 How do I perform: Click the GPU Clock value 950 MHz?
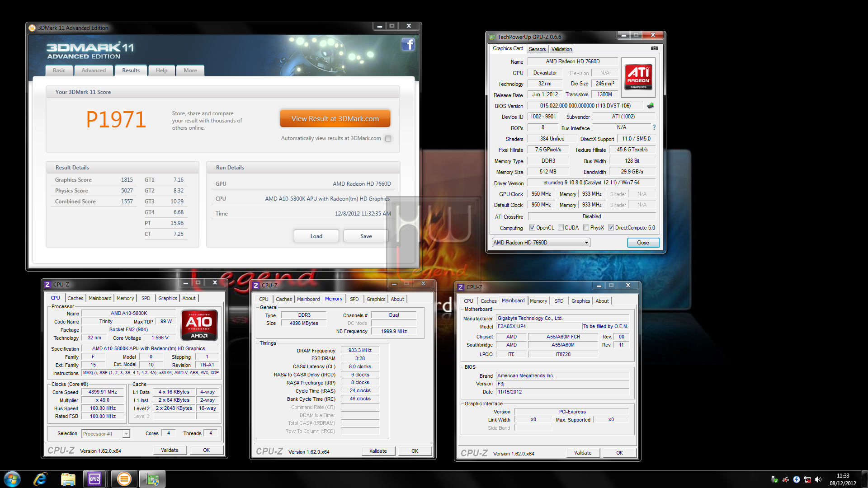click(541, 194)
